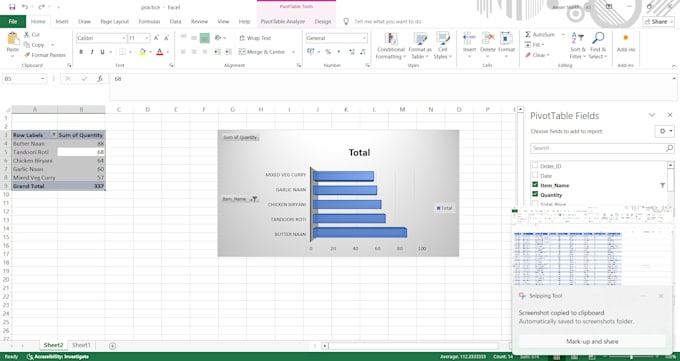
Task: Open Format as Table gallery
Action: [420, 45]
